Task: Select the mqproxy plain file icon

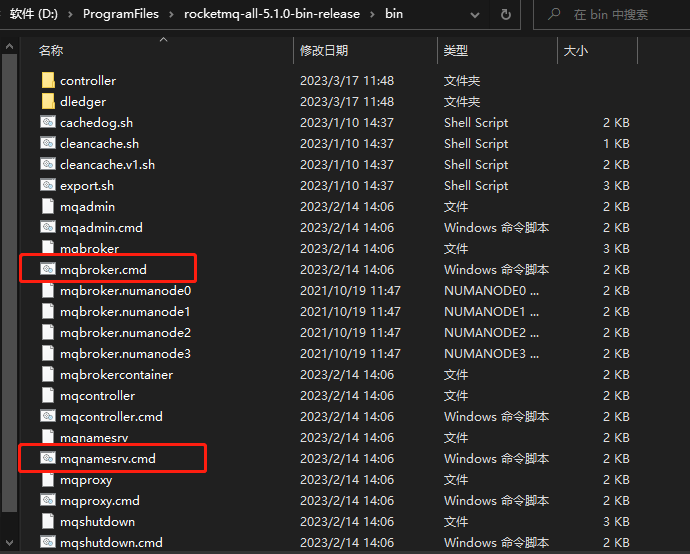Action: tap(48, 480)
